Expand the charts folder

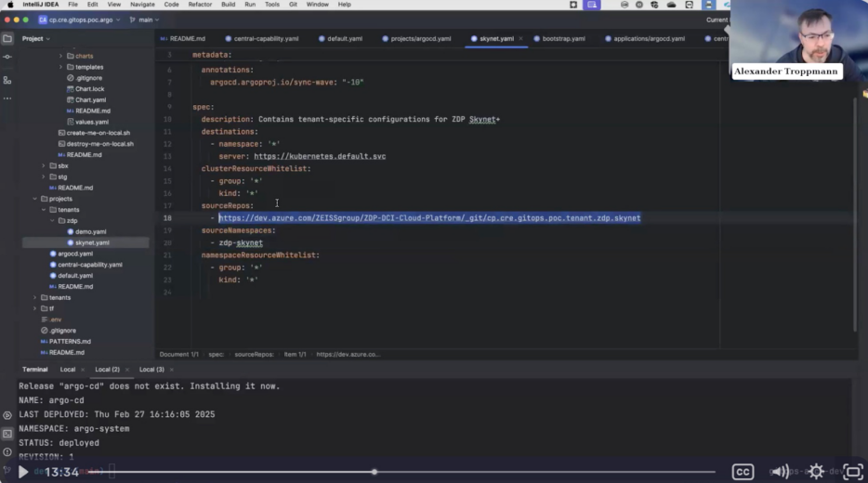click(61, 56)
